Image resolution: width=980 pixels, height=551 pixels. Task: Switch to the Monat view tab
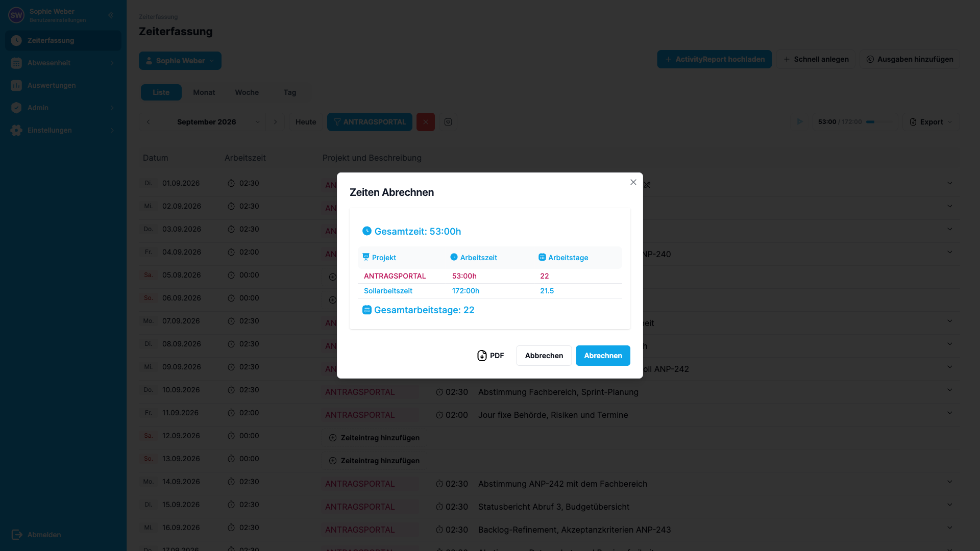click(204, 92)
